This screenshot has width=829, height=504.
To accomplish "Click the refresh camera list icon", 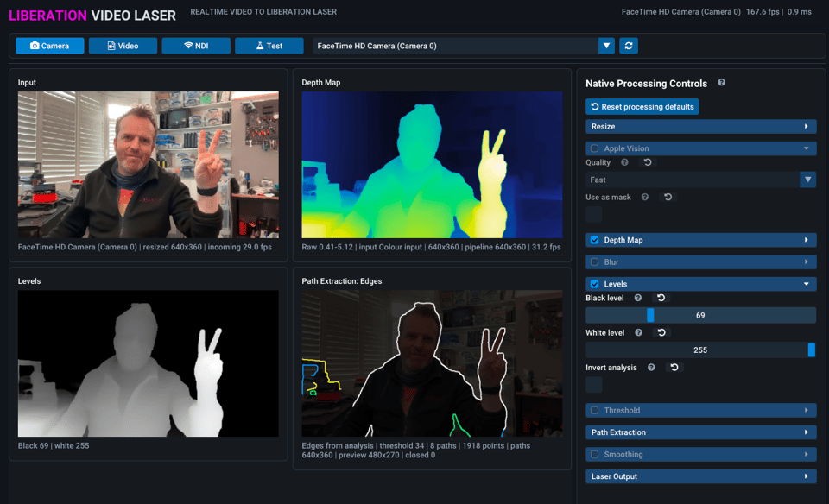I will coord(629,46).
